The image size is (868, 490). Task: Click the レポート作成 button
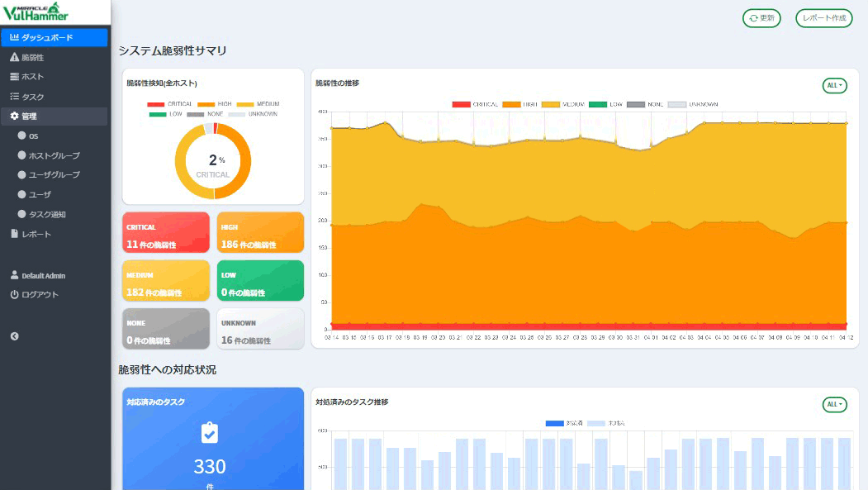tap(823, 18)
